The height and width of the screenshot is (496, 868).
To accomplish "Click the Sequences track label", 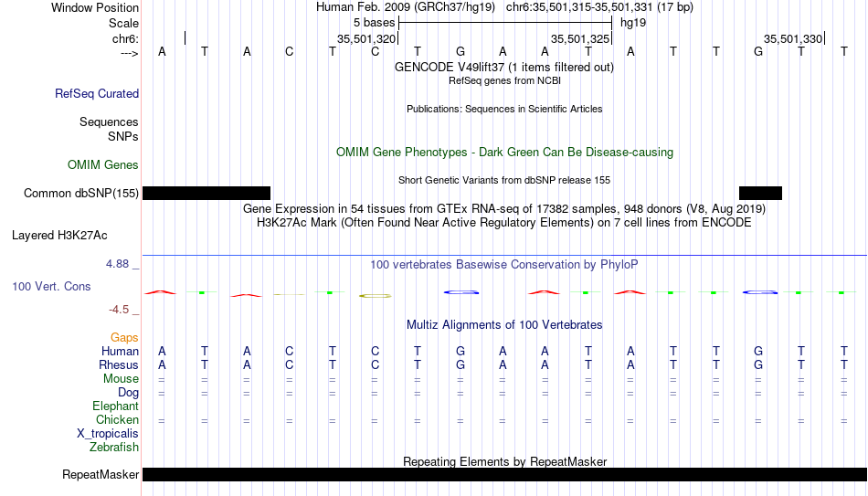I will (109, 121).
